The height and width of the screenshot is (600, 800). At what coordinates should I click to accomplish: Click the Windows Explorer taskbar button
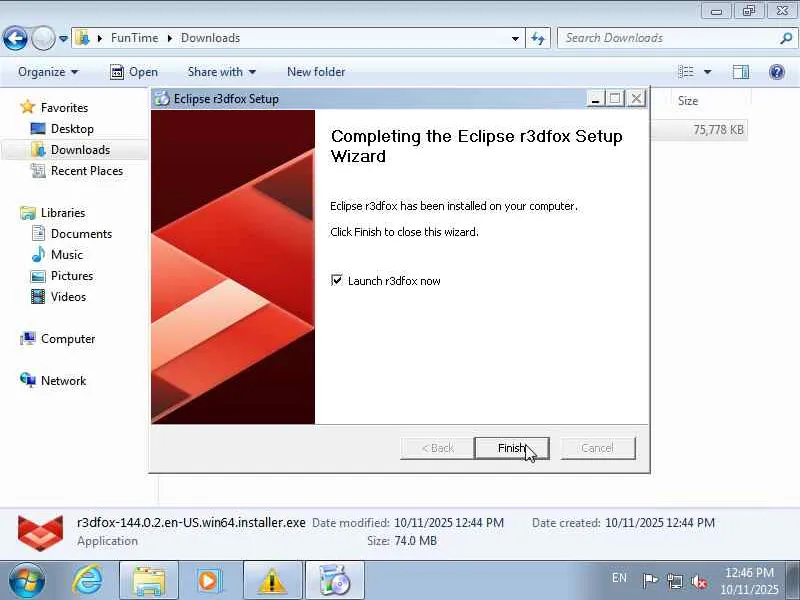point(148,580)
